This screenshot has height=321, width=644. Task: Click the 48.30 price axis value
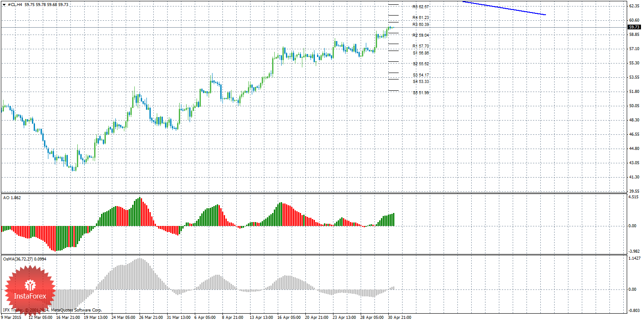point(634,120)
